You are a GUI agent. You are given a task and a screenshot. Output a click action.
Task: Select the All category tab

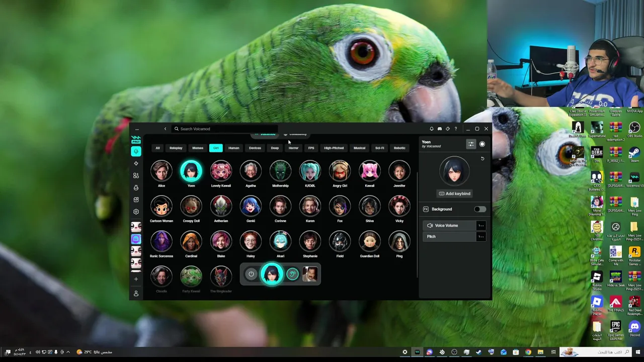[157, 148]
